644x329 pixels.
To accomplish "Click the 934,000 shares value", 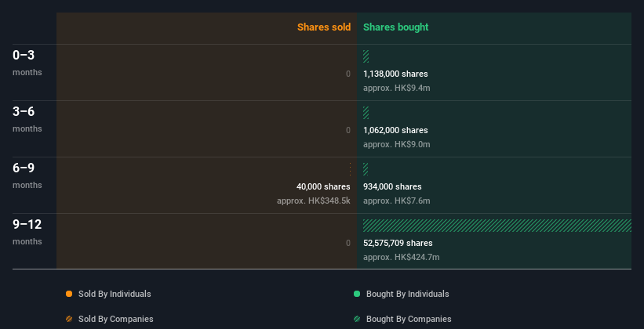I will click(392, 186).
